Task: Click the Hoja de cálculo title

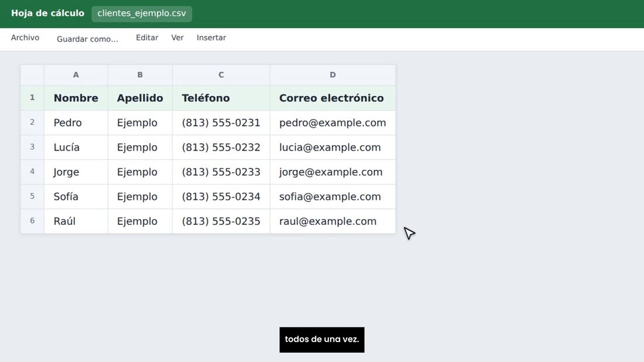Action: tap(47, 13)
